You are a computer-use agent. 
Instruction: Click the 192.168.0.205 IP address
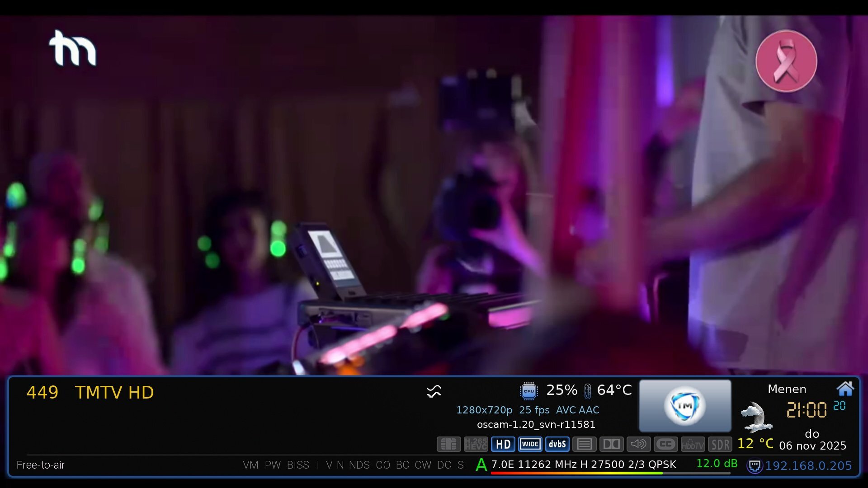click(x=808, y=466)
